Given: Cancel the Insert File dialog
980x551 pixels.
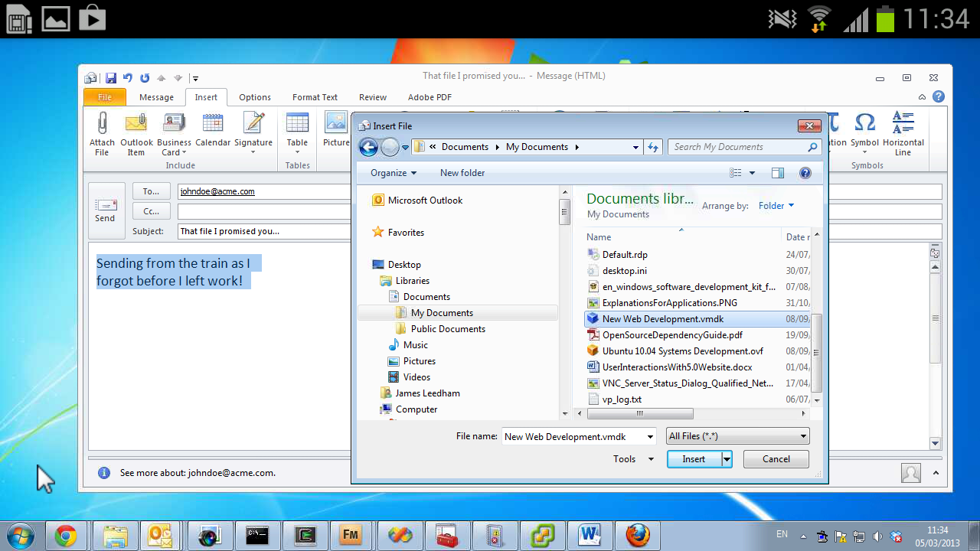Looking at the screenshot, I should tap(776, 459).
